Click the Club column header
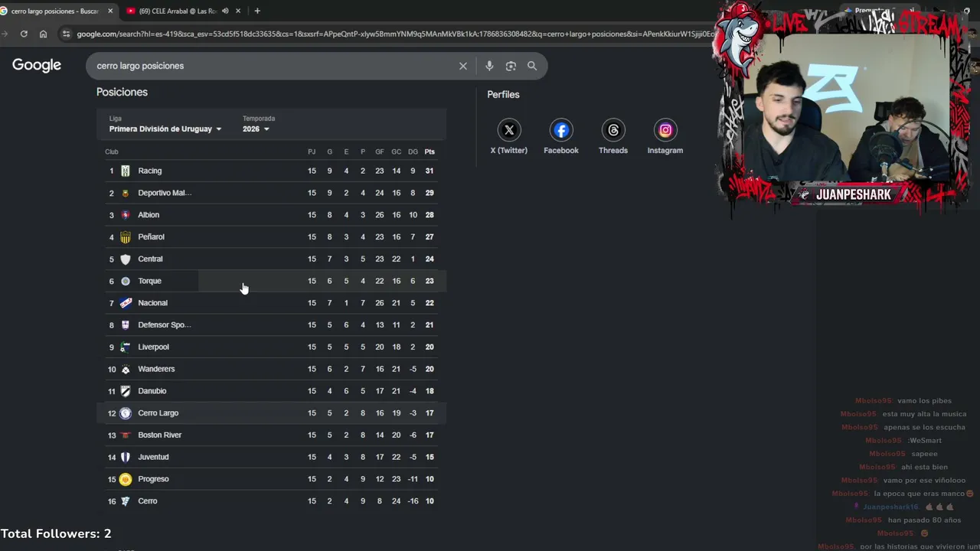Viewport: 980px width, 551px height. pos(112,152)
